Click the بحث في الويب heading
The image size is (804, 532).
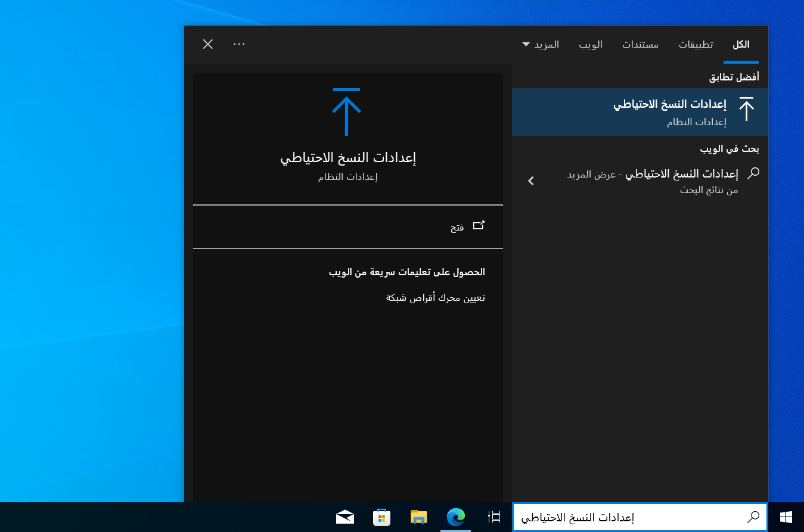tap(730, 148)
